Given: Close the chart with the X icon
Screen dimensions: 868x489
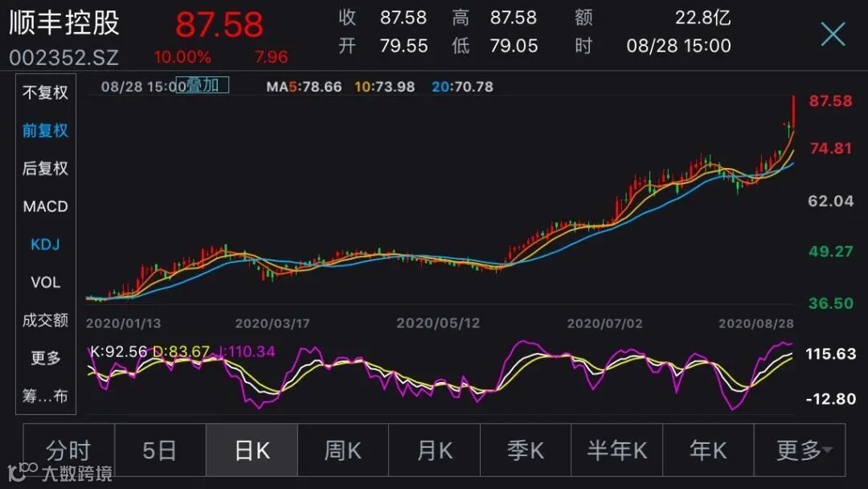Looking at the screenshot, I should pyautogui.click(x=833, y=35).
